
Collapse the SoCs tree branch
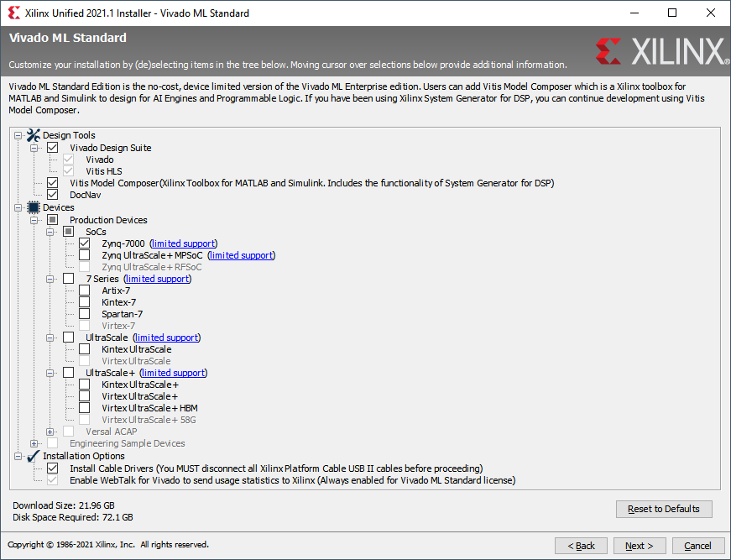coord(50,232)
